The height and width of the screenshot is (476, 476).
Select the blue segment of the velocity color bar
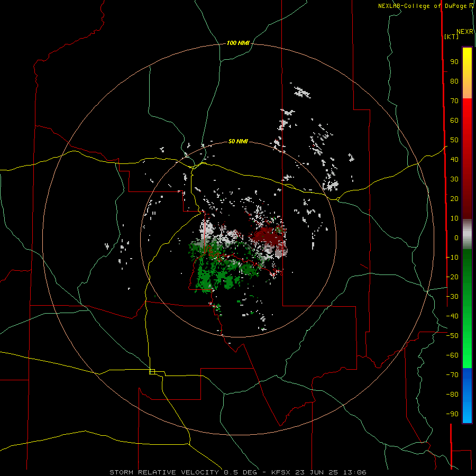coord(467,395)
